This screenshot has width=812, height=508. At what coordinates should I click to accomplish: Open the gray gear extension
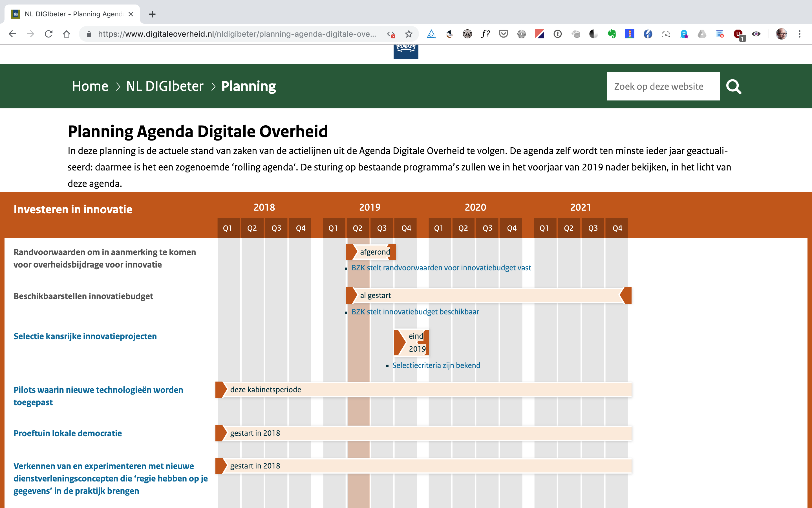521,34
